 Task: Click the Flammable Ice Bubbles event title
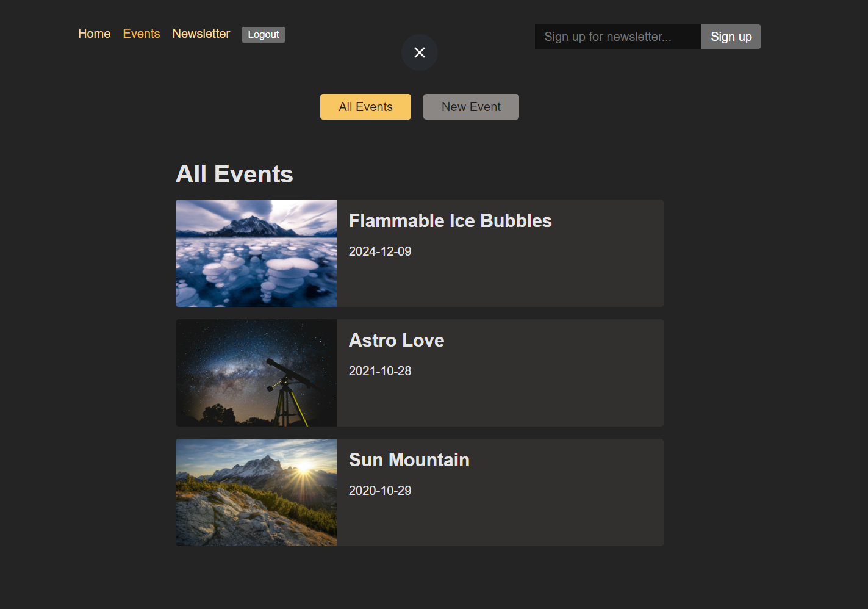coord(450,220)
